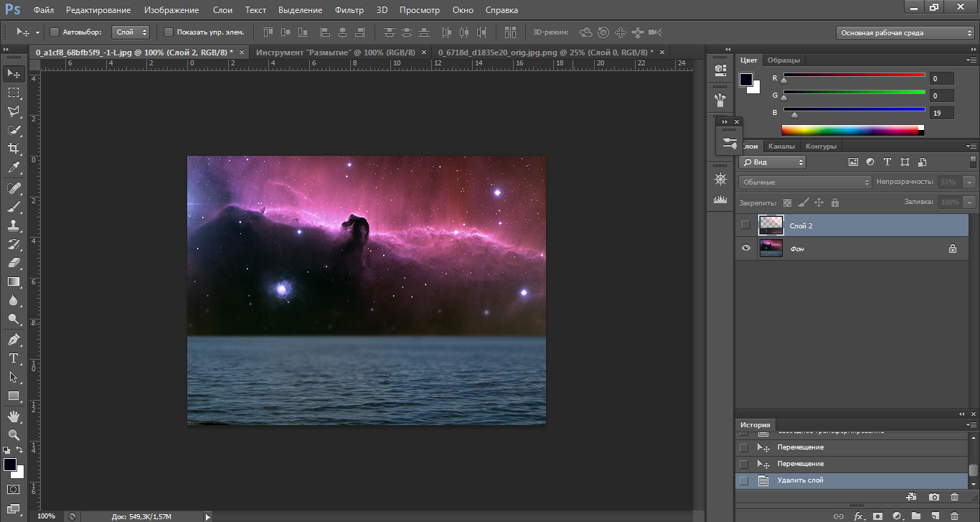The image size is (980, 522).
Task: Select the Pen tool
Action: (14, 340)
